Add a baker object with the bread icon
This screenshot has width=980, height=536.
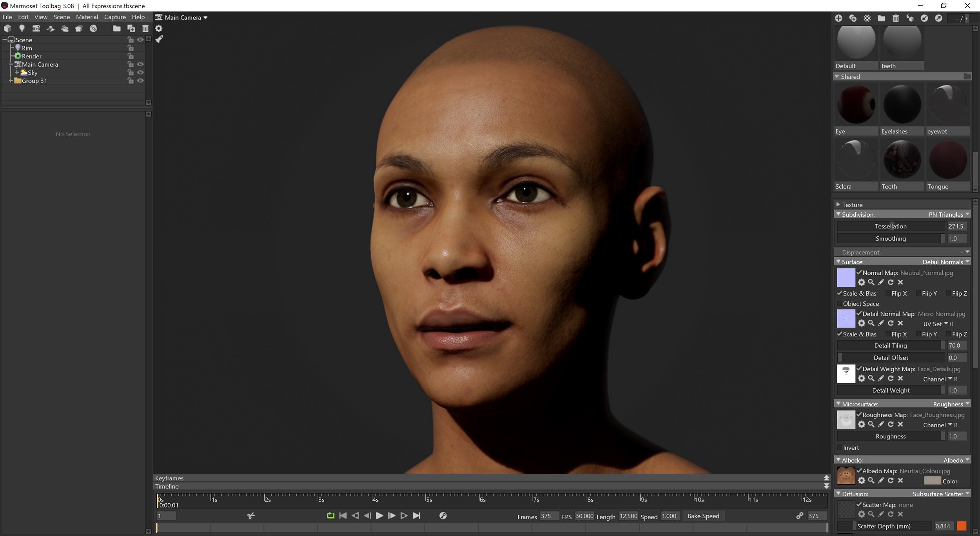(x=79, y=28)
